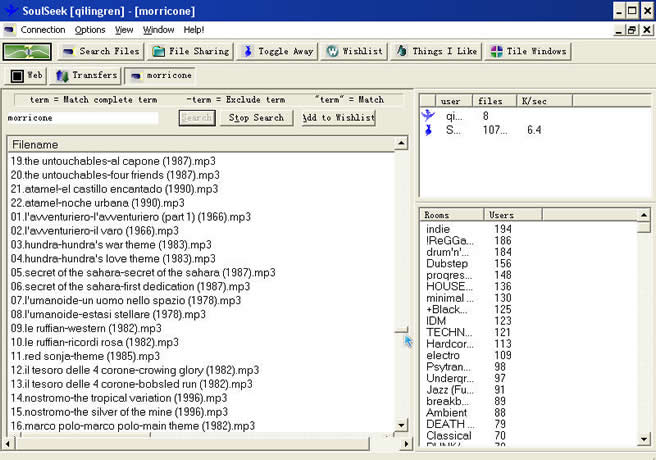This screenshot has width=656, height=460.
Task: Click the 'Rooms' column header
Action: [451, 215]
